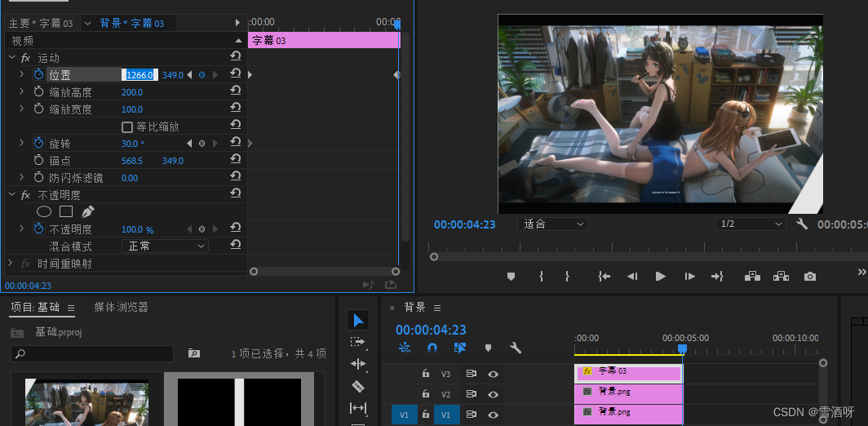Image resolution: width=868 pixels, height=426 pixels.
Task: Add marker in Program monitor
Action: [x=511, y=276]
